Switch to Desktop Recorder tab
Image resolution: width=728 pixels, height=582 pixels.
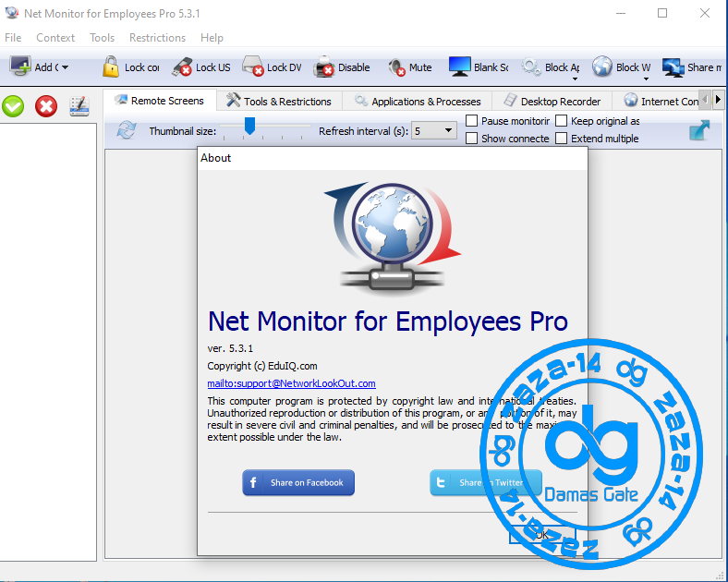552,102
